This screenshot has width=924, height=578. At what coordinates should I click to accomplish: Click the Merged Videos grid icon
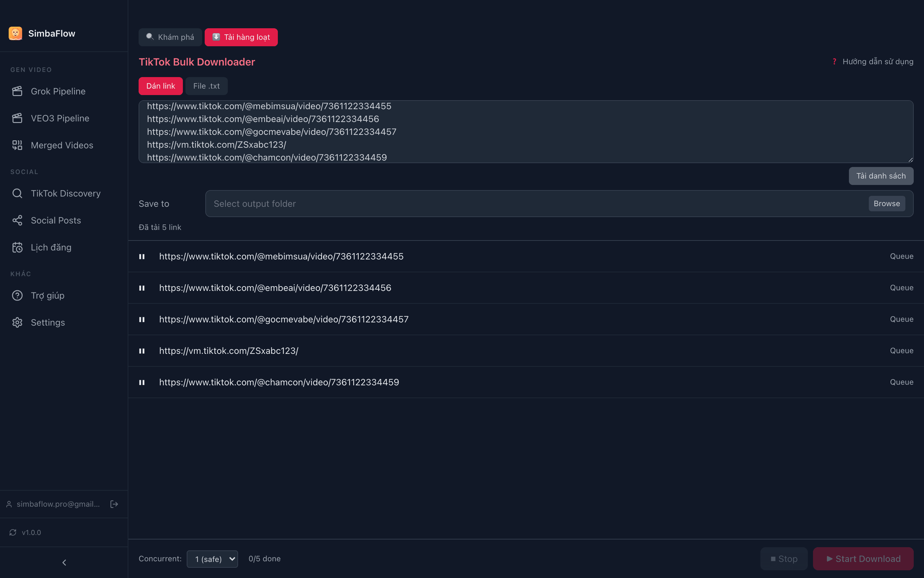coord(17,145)
